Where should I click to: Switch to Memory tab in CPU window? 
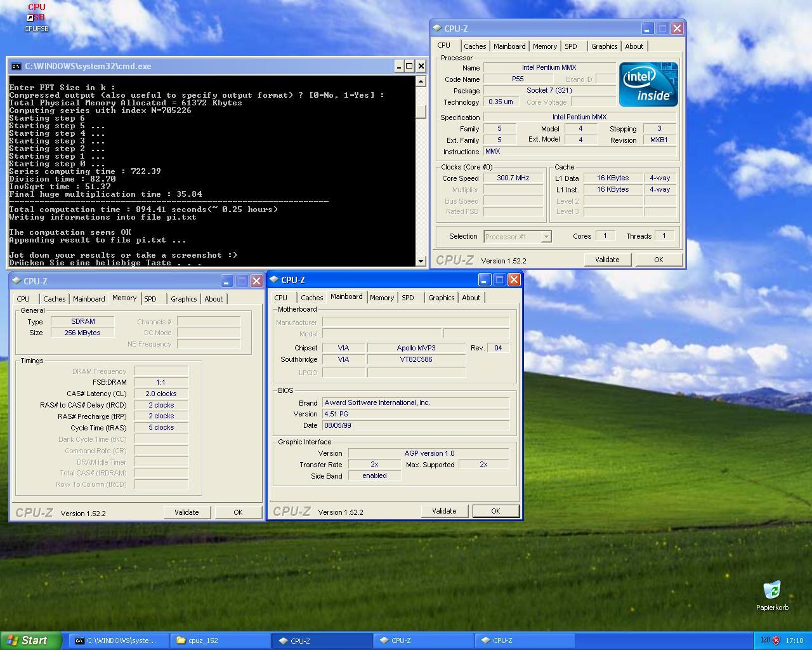(544, 46)
